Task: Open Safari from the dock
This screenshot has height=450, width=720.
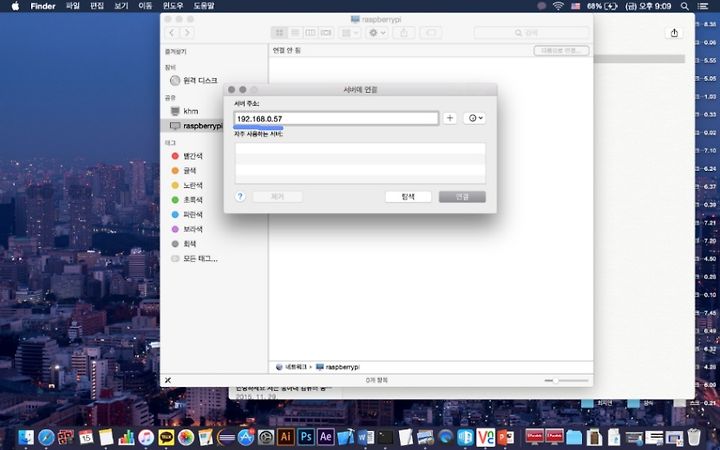Action: pyautogui.click(x=46, y=437)
